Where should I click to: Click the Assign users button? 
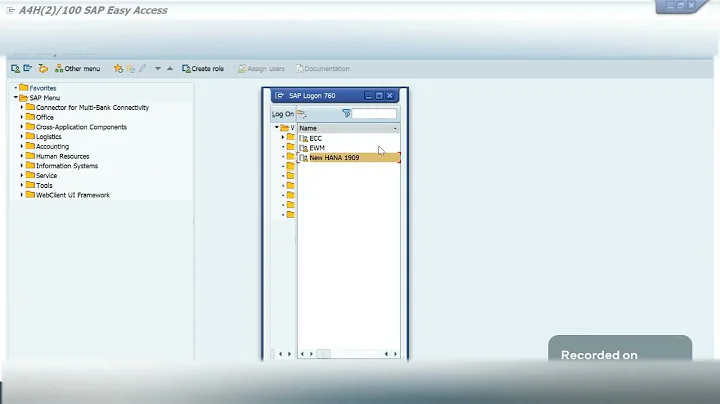261,69
